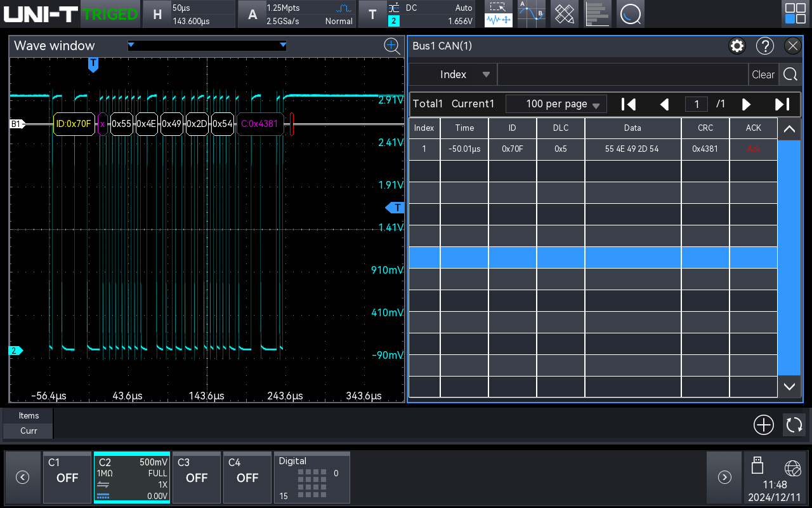Click the 0x55 decoded byte on bus

121,124
